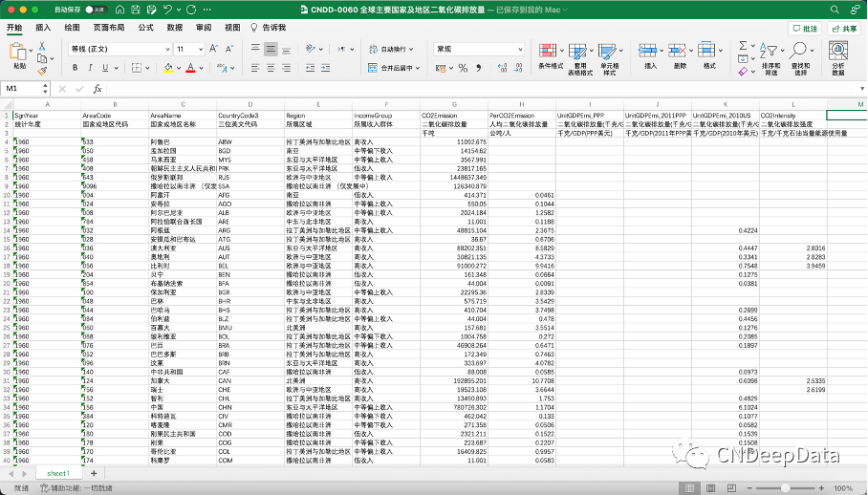Go to Home icon in title bar
Viewport: 868px width, 495px height.
[x=119, y=10]
